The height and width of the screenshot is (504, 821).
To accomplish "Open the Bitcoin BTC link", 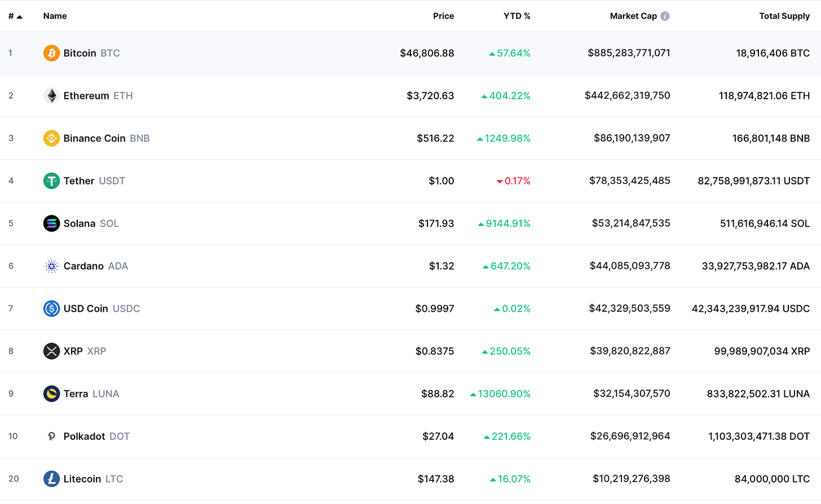I will 92,53.
